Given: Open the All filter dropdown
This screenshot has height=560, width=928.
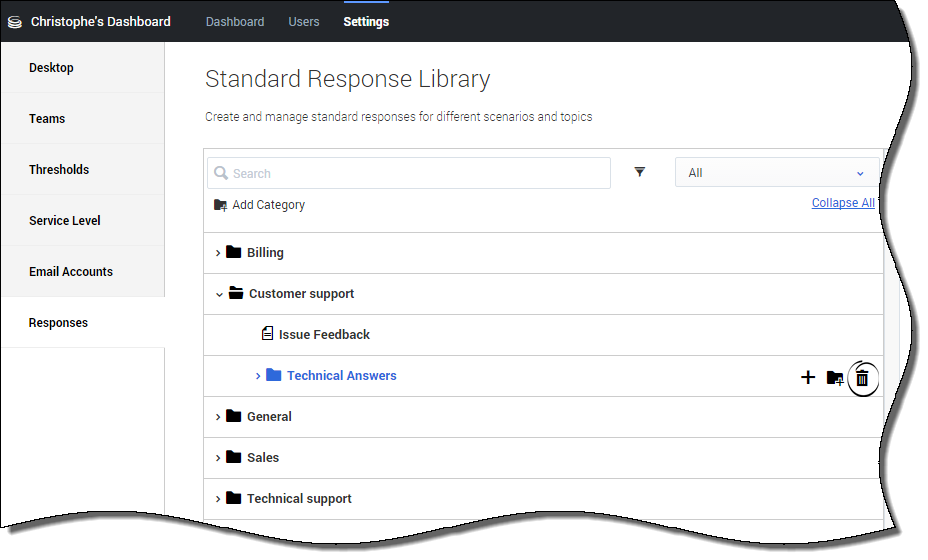Looking at the screenshot, I should [777, 173].
